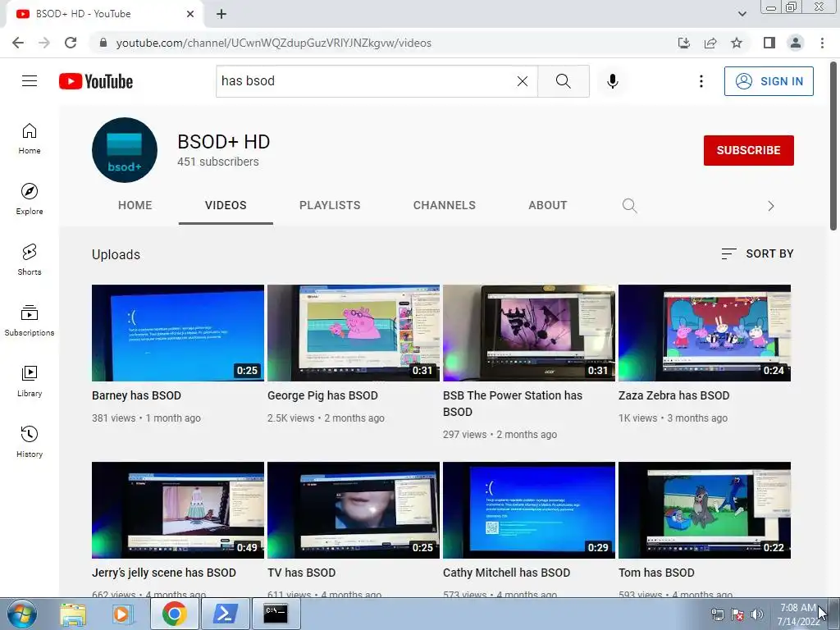Open video title 'George Pig has BSOD'
840x630 pixels.
pos(322,395)
